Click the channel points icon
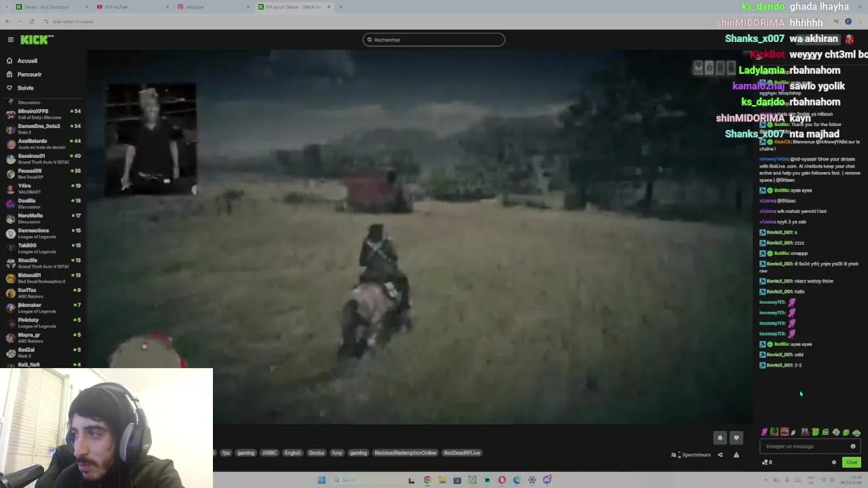The height and width of the screenshot is (488, 868). [x=766, y=462]
